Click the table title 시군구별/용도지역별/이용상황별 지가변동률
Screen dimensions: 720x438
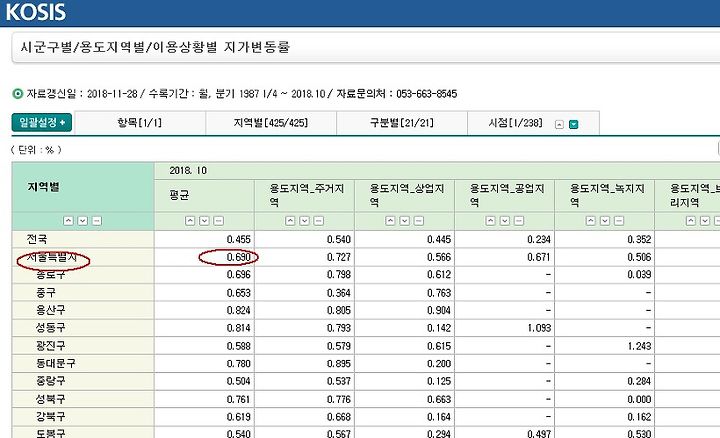(x=155, y=47)
